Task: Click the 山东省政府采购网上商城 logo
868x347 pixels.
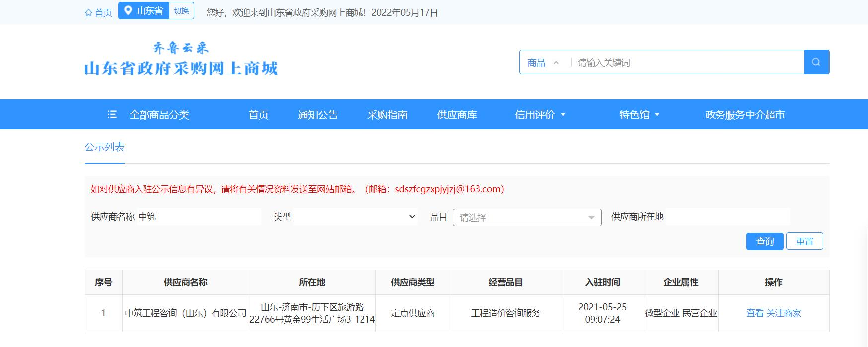Action: [x=181, y=60]
